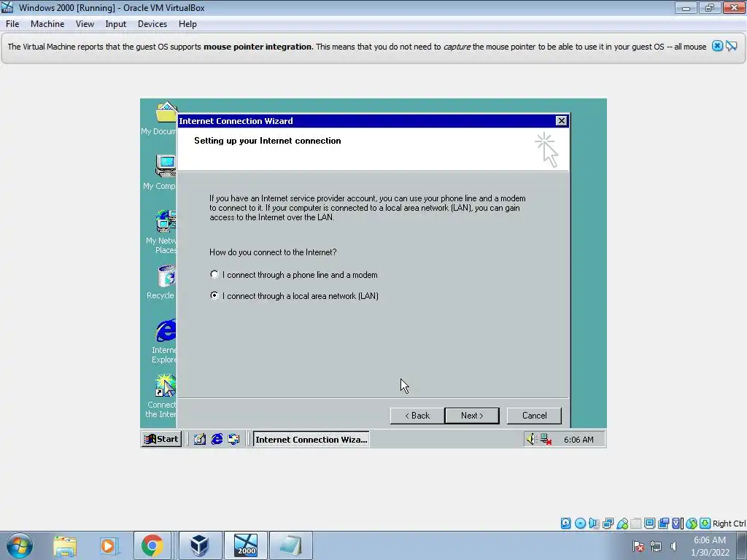Open VirtualBox View menu

(x=85, y=24)
